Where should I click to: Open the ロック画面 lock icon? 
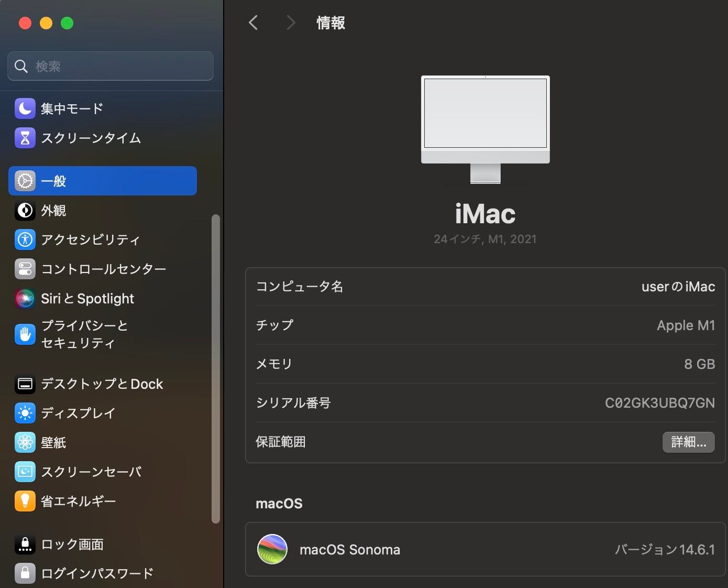point(25,545)
